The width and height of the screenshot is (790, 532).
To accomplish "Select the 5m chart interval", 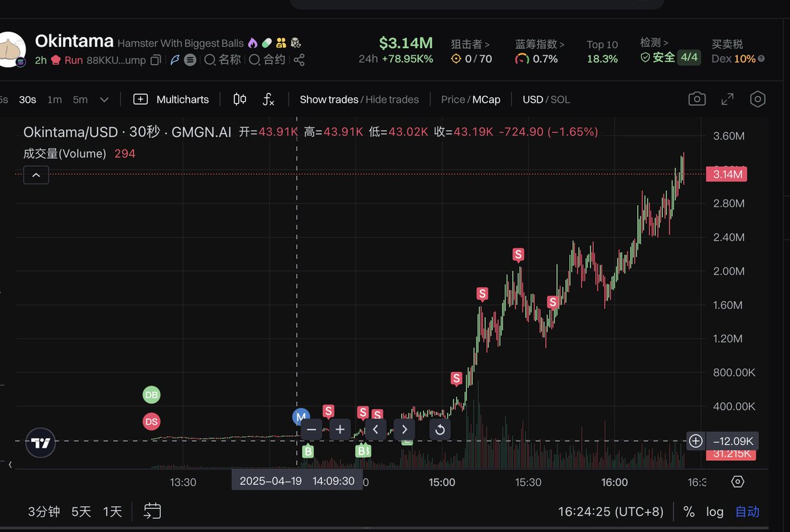I will [x=80, y=99].
